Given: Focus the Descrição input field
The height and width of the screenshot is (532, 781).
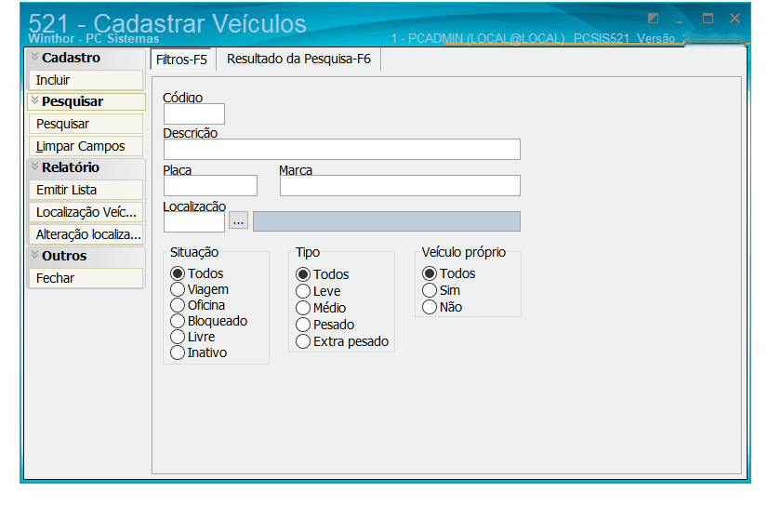Looking at the screenshot, I should [342, 150].
